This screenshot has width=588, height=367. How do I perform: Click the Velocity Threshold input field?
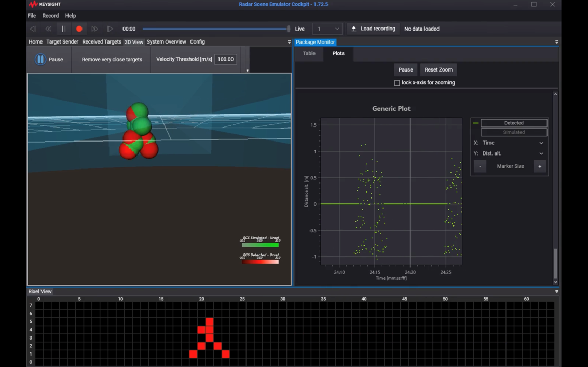225,59
